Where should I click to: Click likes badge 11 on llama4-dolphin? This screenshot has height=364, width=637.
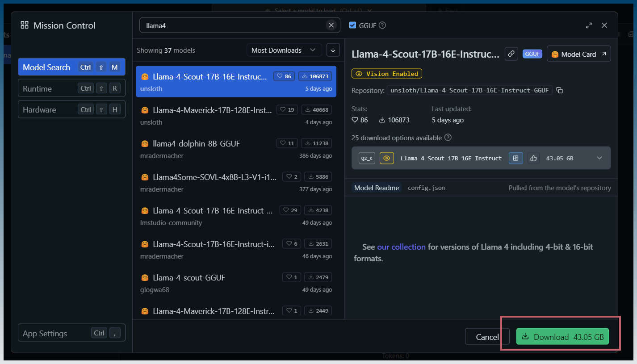[x=287, y=143]
